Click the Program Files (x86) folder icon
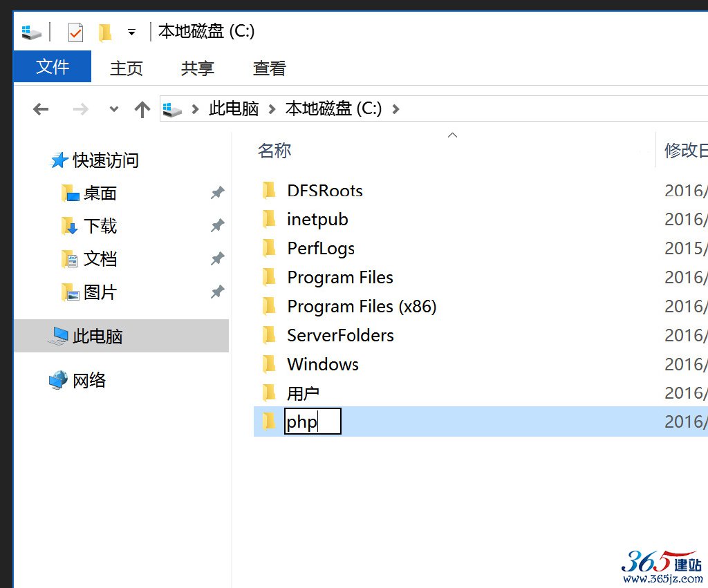This screenshot has width=708, height=588. 269,306
